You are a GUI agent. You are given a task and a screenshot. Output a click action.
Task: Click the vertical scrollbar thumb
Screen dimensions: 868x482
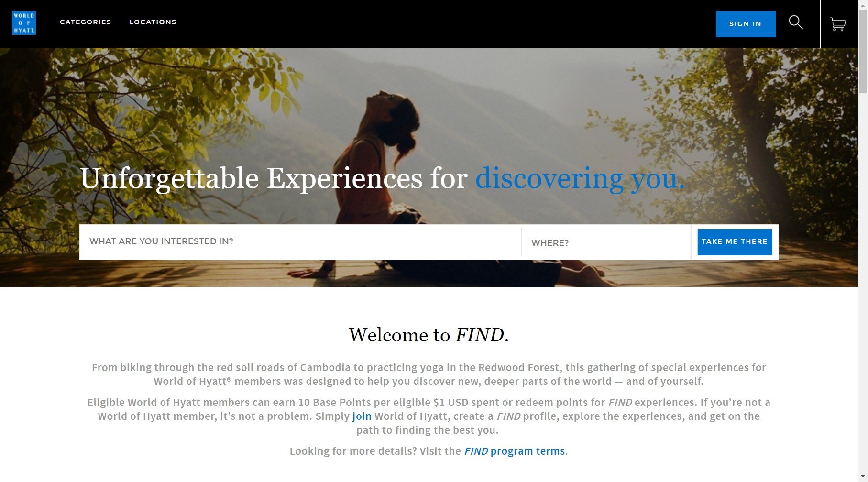tap(863, 50)
